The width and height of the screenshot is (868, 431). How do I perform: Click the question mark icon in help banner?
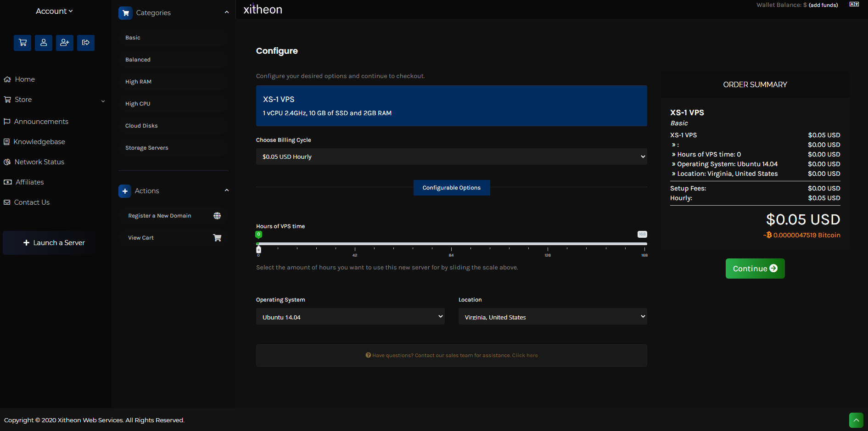click(368, 355)
